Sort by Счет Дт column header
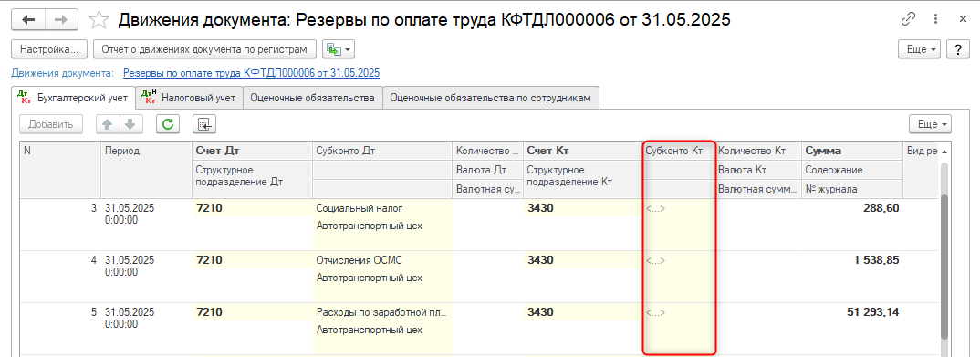The image size is (980, 357). tap(251, 151)
